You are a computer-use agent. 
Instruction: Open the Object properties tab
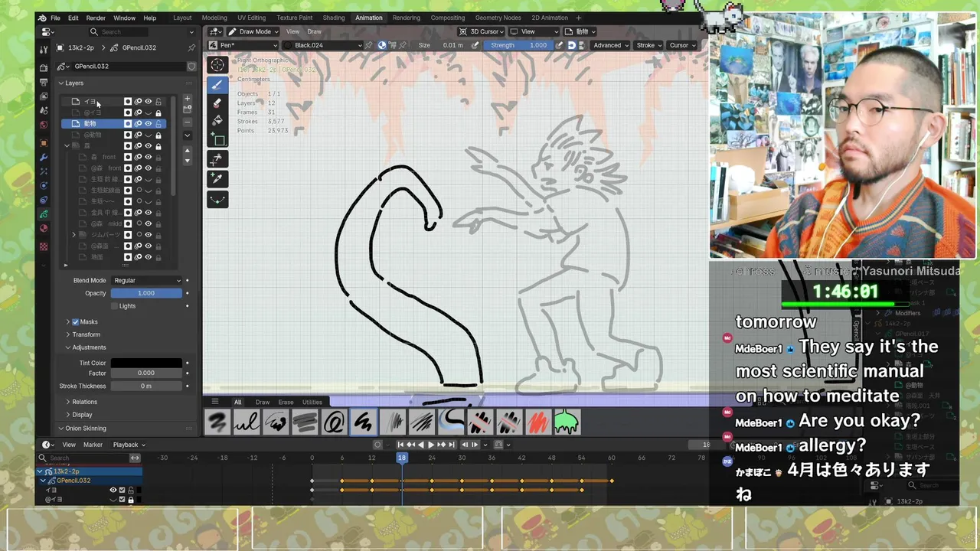click(x=44, y=142)
